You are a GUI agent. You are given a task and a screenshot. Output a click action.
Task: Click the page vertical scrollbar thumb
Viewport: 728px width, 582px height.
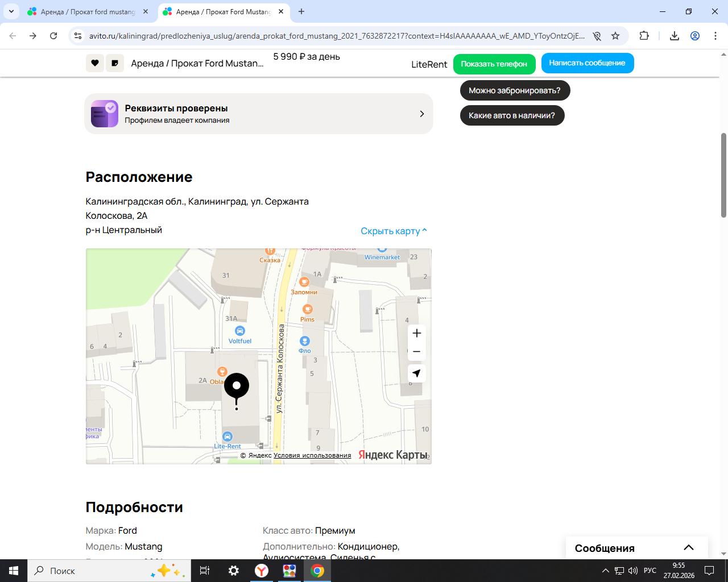[723, 175]
